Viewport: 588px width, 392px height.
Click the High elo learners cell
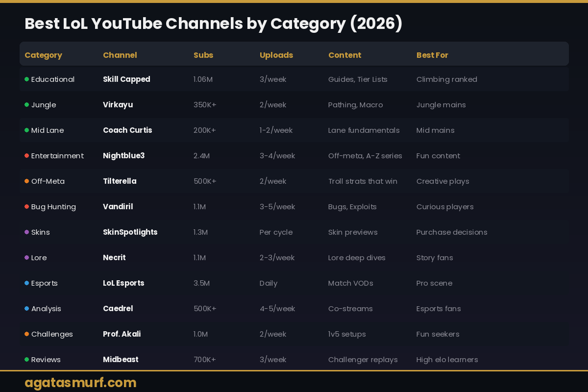click(447, 360)
